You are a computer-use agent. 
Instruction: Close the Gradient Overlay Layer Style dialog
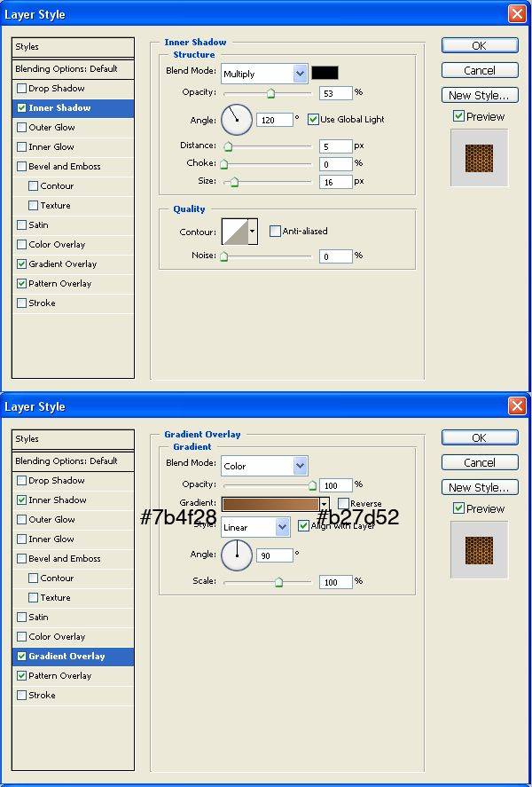516,406
